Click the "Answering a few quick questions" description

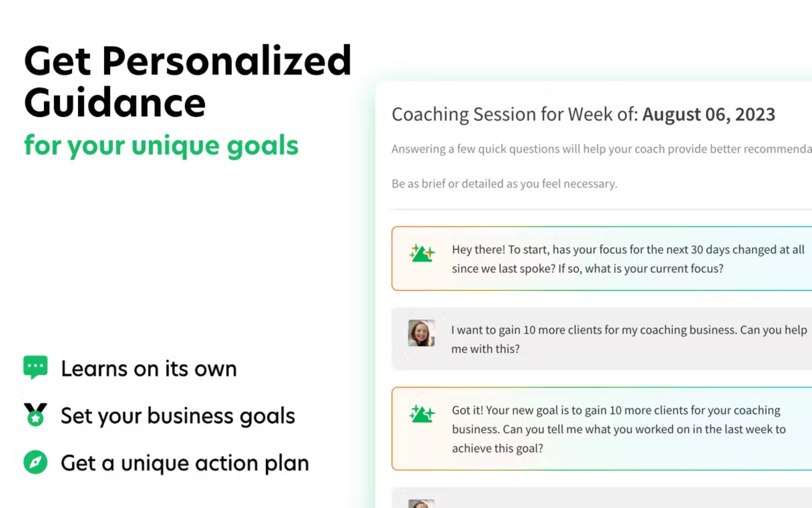pyautogui.click(x=601, y=149)
